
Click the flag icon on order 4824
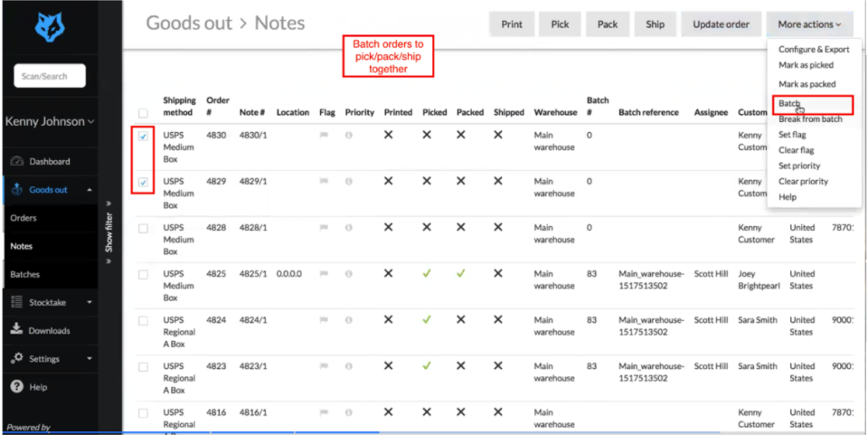324,320
